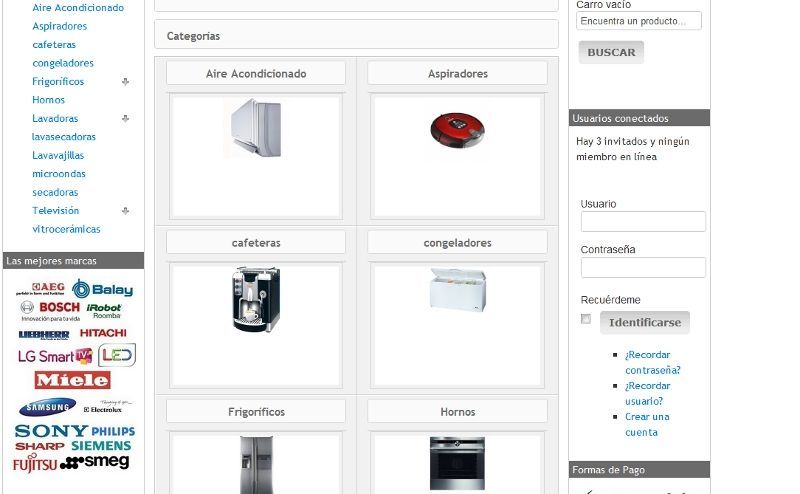Click the LED badge logo
This screenshot has width=800, height=494.
pyautogui.click(x=117, y=355)
